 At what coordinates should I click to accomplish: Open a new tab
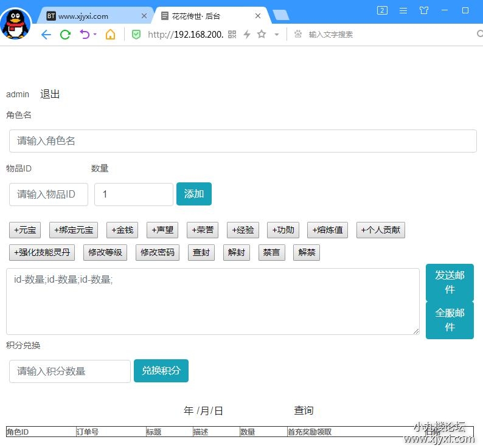tap(280, 15)
